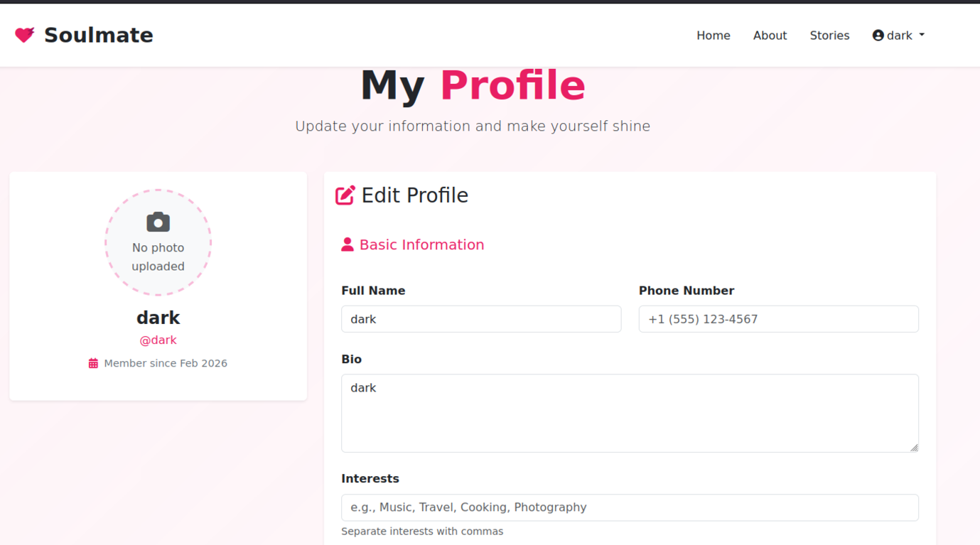The height and width of the screenshot is (545, 980).
Task: Click the Soulmate brand name
Action: coord(99,35)
